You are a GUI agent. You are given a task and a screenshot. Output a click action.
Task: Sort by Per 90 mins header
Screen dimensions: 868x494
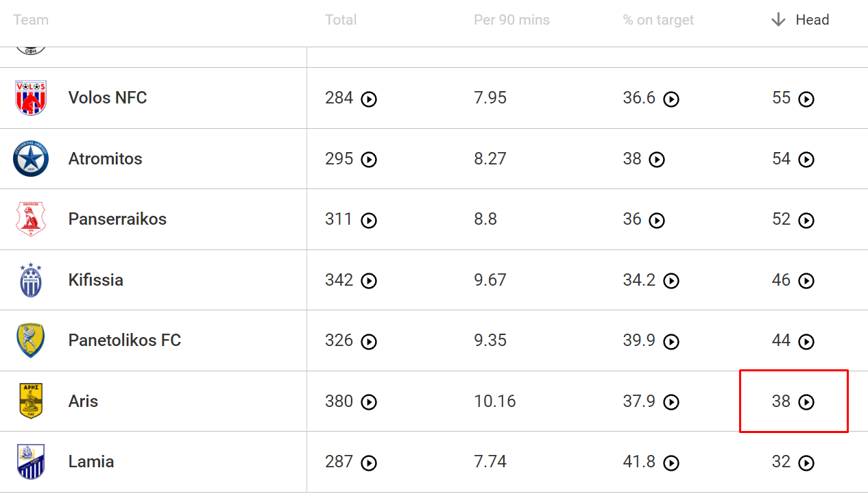511,20
